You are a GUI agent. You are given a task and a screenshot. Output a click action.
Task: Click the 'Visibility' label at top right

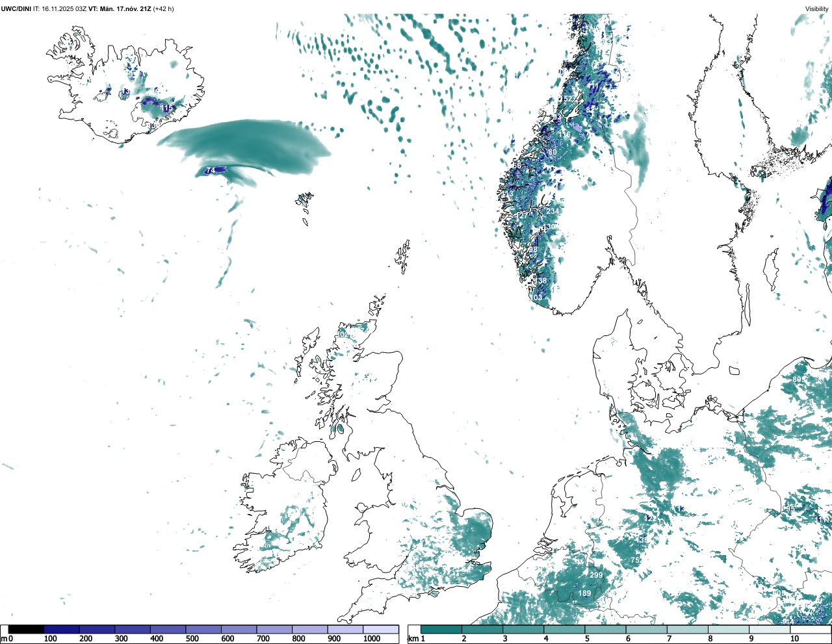(817, 8)
